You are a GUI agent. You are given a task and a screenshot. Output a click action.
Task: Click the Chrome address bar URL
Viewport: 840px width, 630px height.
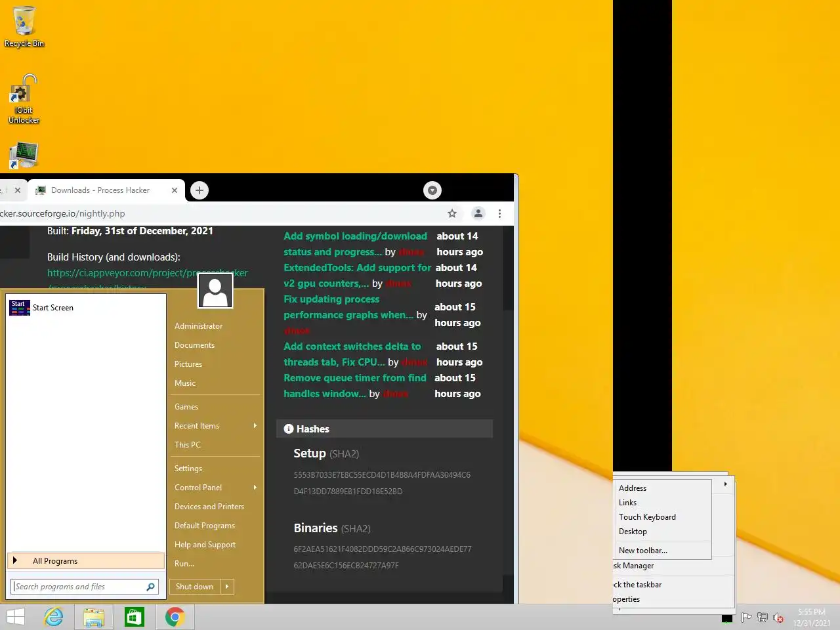click(62, 213)
